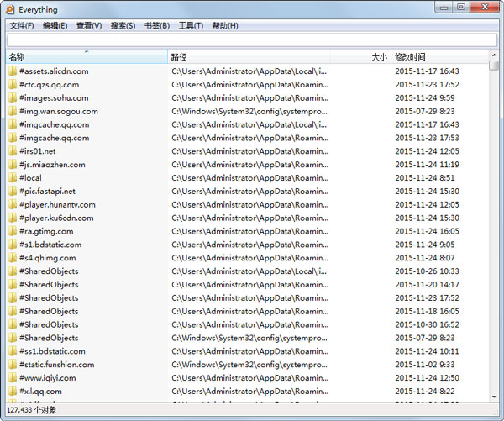
Task: Open the 搜索(S) menu
Action: pyautogui.click(x=123, y=26)
